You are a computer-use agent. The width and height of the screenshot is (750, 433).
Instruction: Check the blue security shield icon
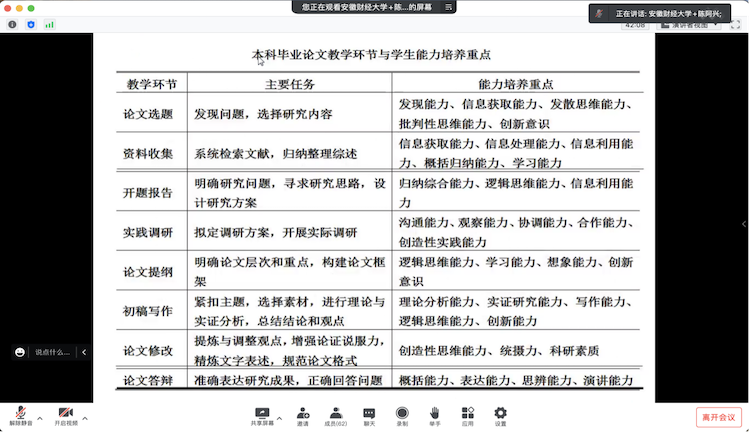[33, 24]
